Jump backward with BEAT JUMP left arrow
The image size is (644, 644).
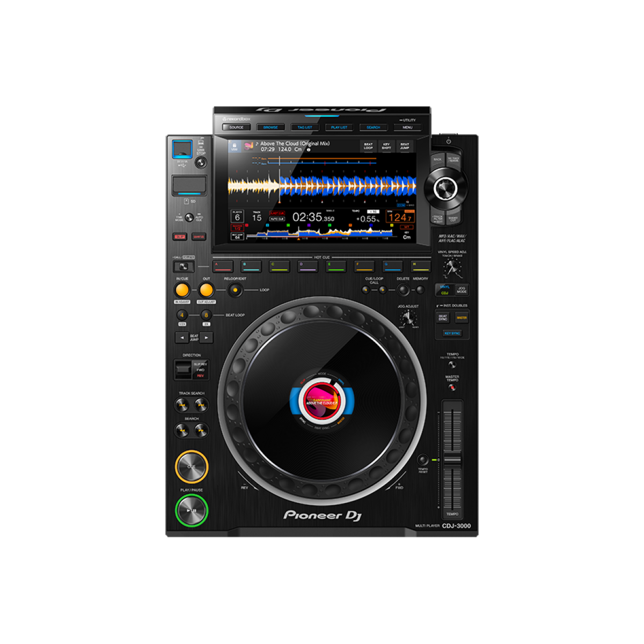pyautogui.click(x=181, y=338)
